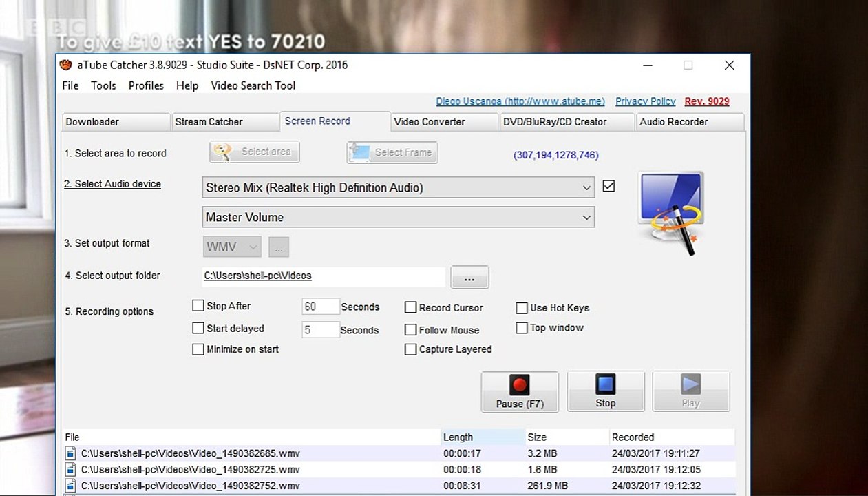Click the 00:00:18 length cell
Viewport: 868px width, 496px height.
(462, 470)
